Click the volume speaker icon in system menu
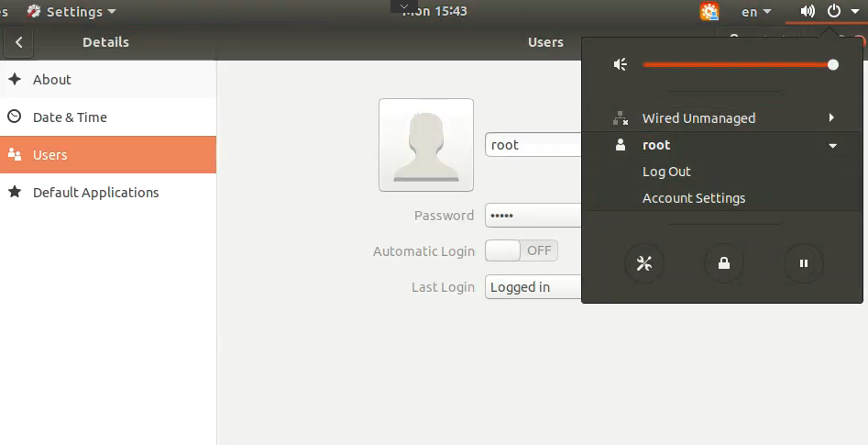This screenshot has width=868, height=445. 621,65
